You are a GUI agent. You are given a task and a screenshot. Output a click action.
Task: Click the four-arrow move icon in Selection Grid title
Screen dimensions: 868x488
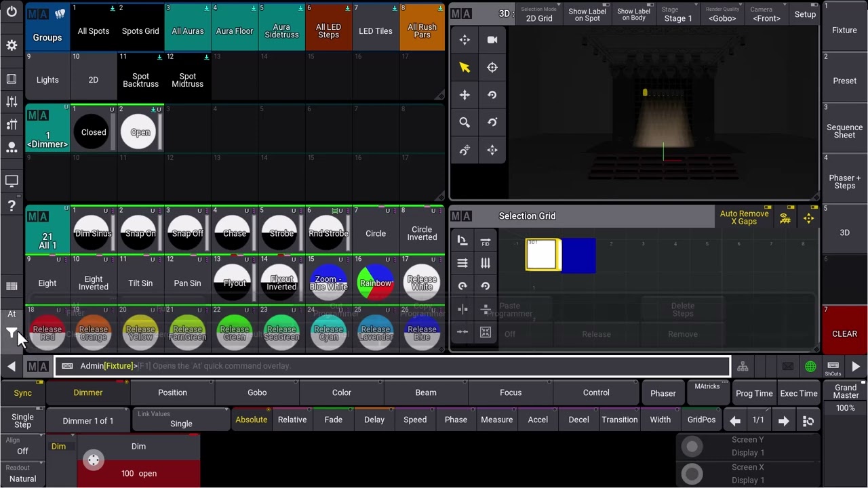[x=808, y=218]
